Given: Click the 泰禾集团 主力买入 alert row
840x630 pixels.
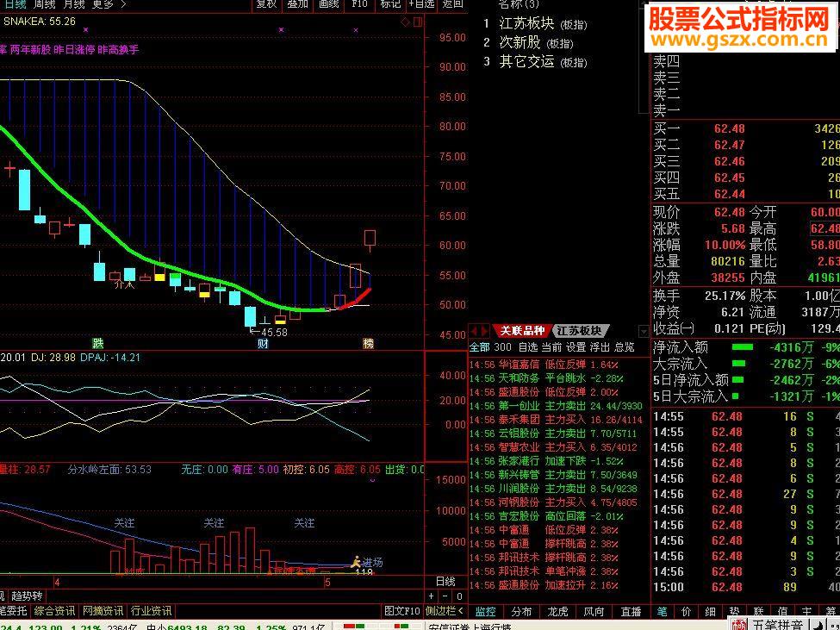Looking at the screenshot, I should [x=559, y=420].
